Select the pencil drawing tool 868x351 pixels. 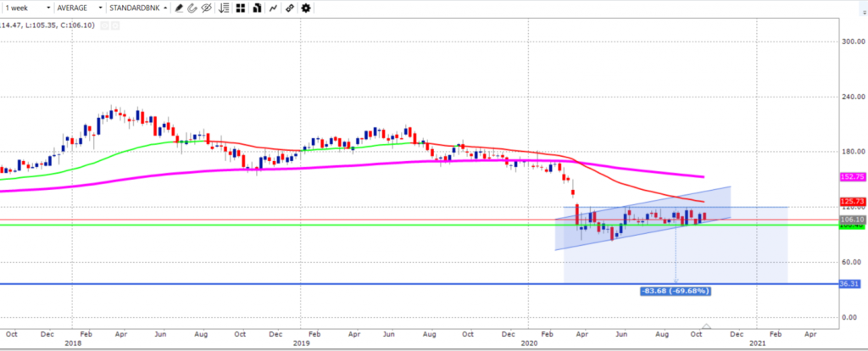click(x=179, y=8)
